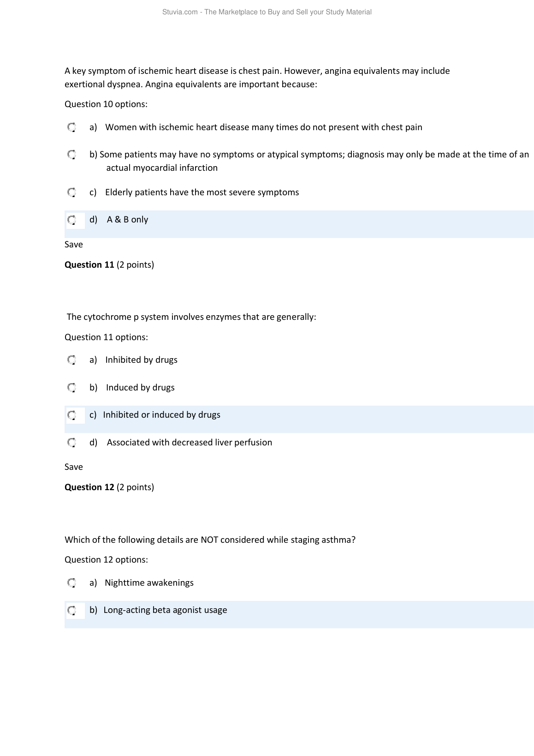Viewport: 534px width, 756px height.
Task: Click the Stuvia.com header text
Action: (x=267, y=12)
